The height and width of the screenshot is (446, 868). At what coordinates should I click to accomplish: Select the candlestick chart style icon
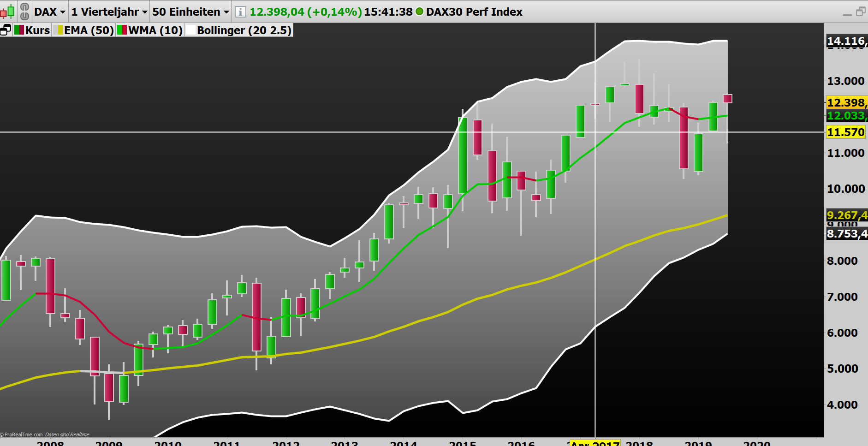tap(7, 11)
